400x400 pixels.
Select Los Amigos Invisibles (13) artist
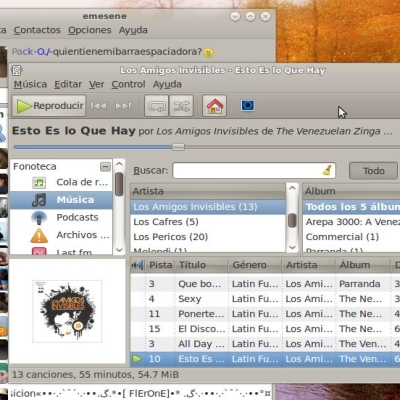[208, 207]
